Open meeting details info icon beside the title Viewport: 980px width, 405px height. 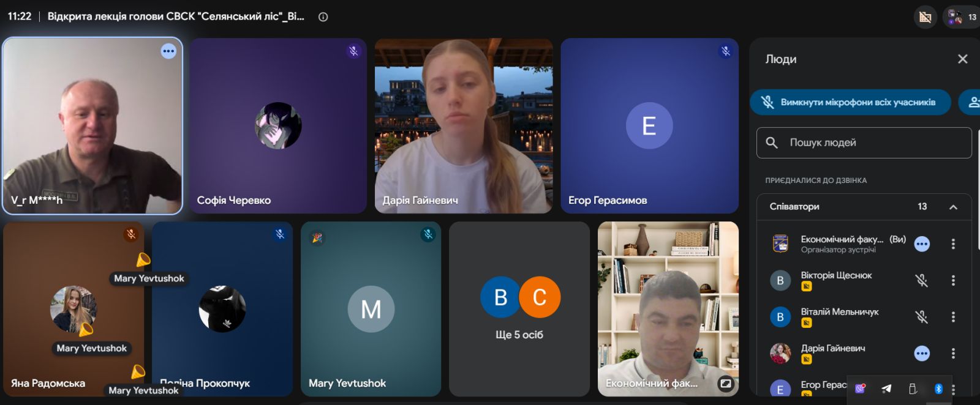[x=323, y=17]
